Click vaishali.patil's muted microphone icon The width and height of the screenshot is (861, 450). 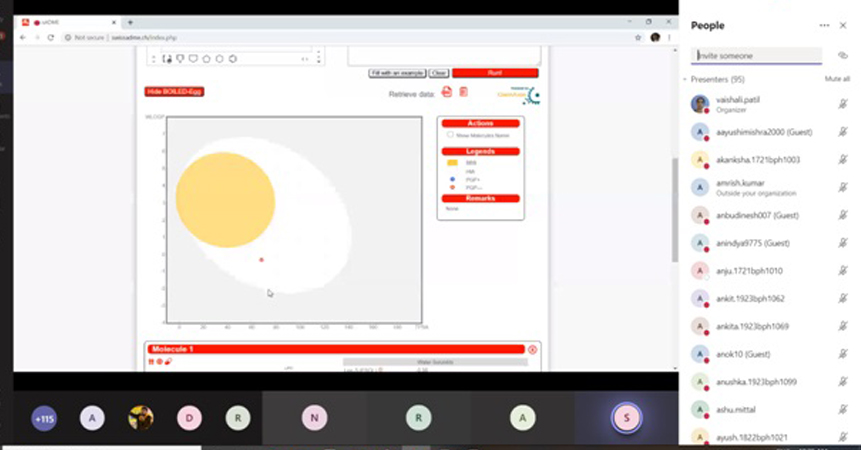click(x=843, y=104)
